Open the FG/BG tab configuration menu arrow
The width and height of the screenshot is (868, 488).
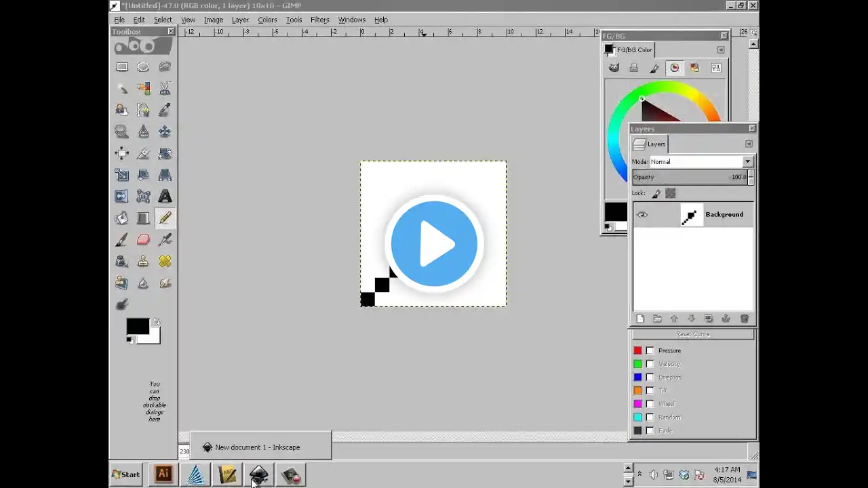tap(720, 49)
